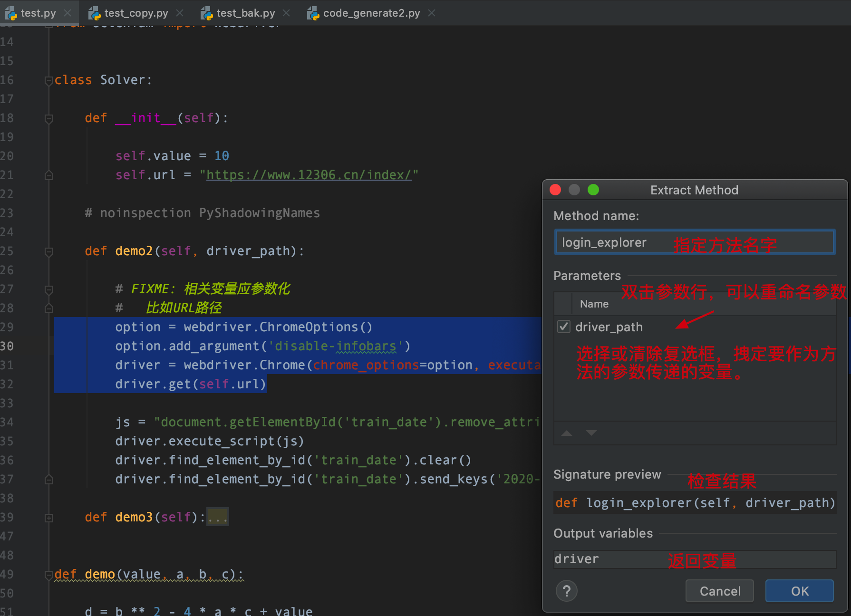Click the Python file icon on test_bak.py tab
851x616 pixels.
point(207,13)
